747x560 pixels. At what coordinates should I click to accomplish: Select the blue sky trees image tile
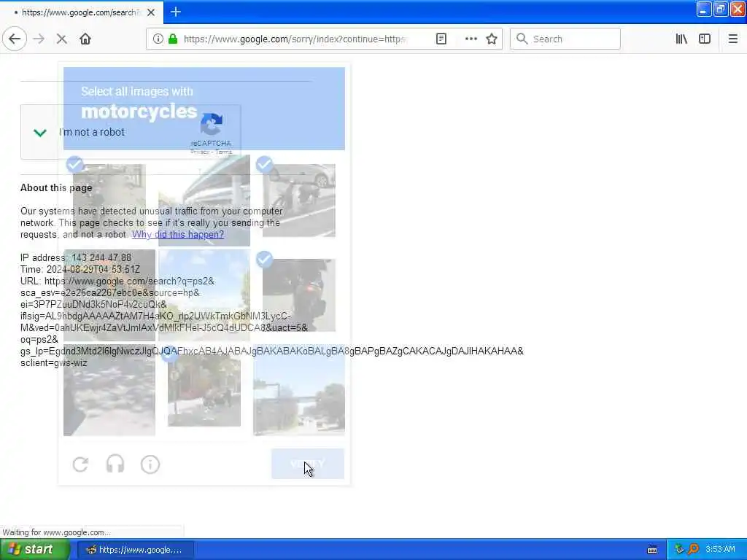(x=204, y=295)
